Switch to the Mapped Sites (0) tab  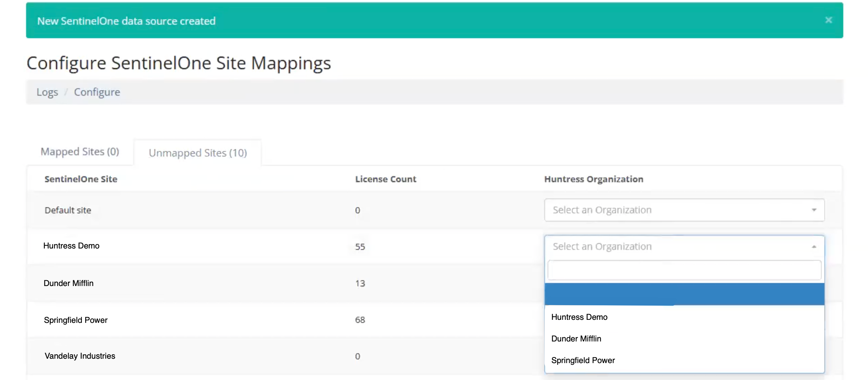(80, 151)
